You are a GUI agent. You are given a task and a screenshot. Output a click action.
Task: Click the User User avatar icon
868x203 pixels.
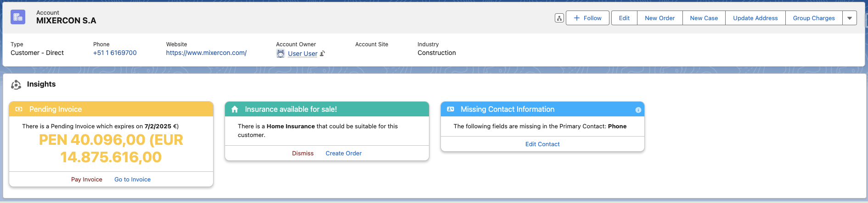281,54
